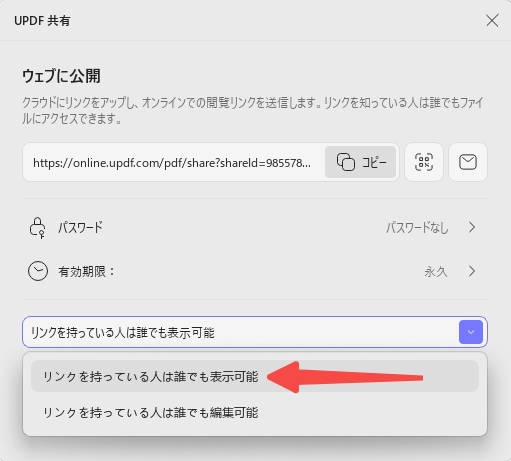Click the share URL text field
The width and height of the screenshot is (511, 461).
coord(172,163)
